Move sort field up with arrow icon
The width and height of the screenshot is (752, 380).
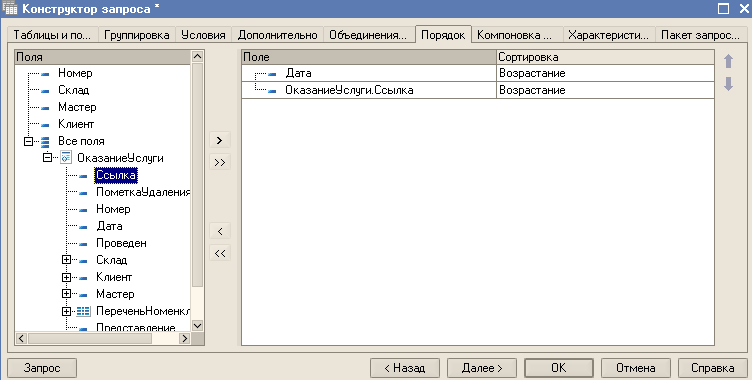point(728,61)
